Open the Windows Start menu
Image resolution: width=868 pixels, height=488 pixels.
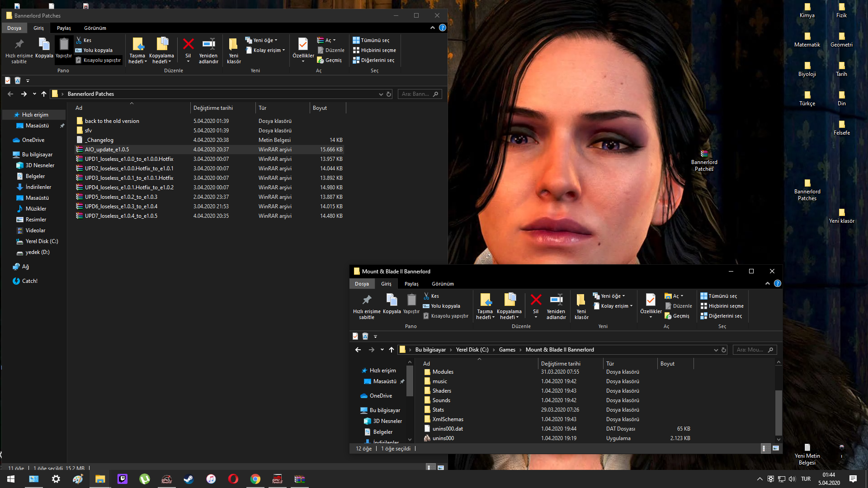coord(11,479)
